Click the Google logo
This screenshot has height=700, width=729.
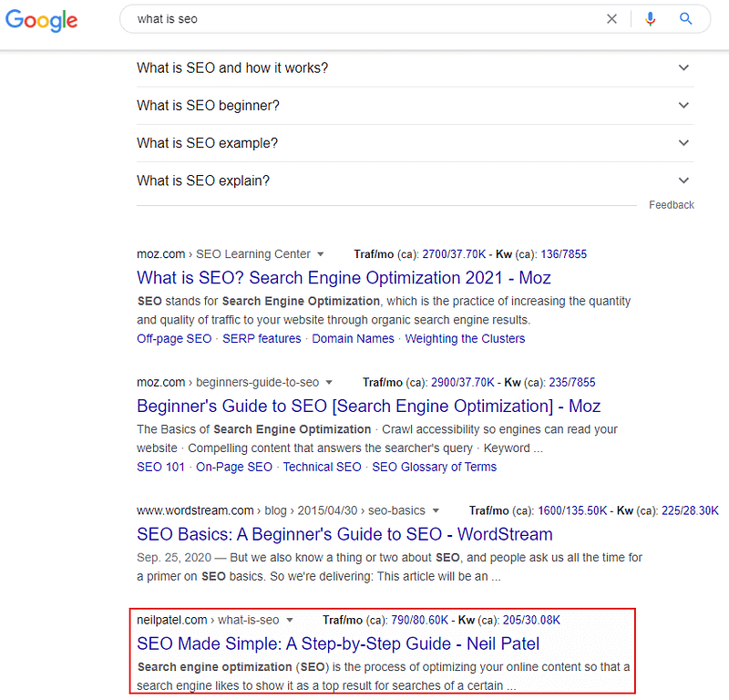pos(41,20)
